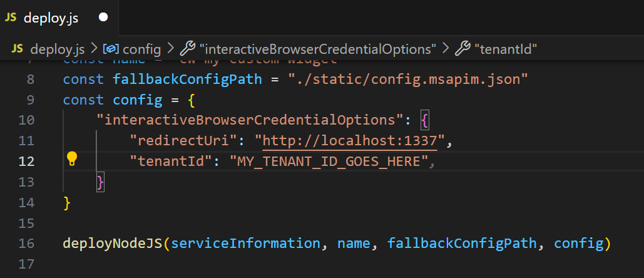Open the lightbulb quick-fix on line 12
This screenshot has width=644, height=278.
[x=72, y=158]
